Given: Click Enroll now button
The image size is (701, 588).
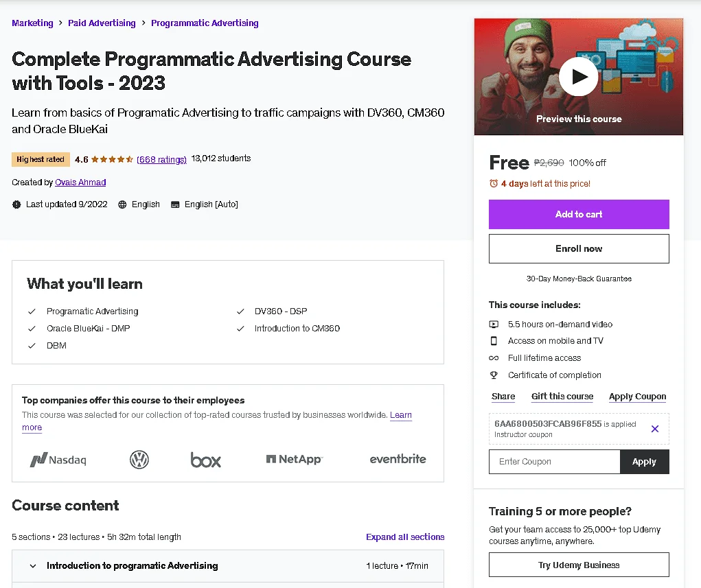Looking at the screenshot, I should (579, 249).
